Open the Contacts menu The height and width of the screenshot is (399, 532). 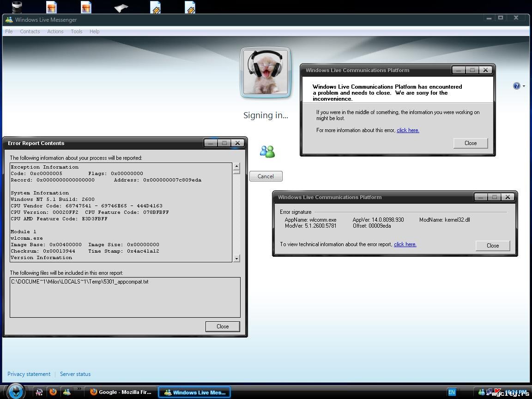click(30, 31)
